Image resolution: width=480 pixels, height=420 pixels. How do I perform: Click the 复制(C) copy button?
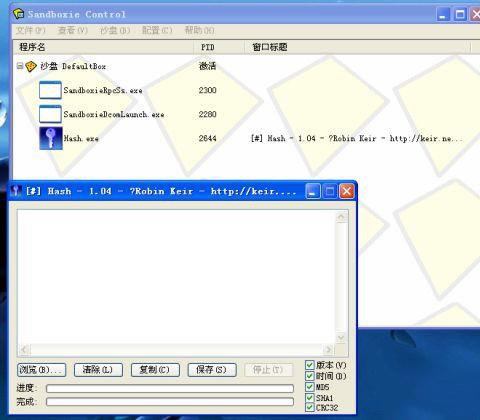pyautogui.click(x=155, y=370)
